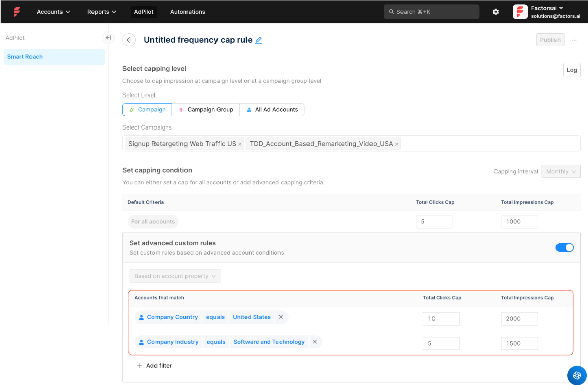Image resolution: width=588 pixels, height=385 pixels.
Task: Focus the Search field
Action: coord(431,12)
